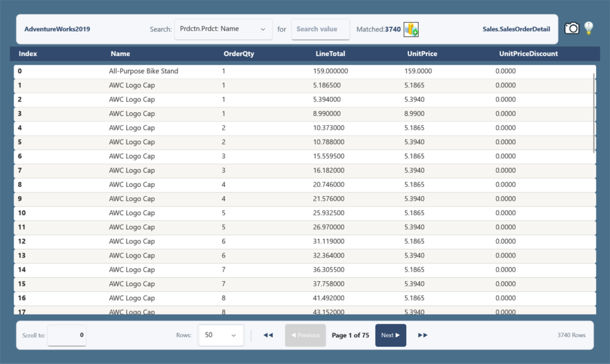Click LineTotal 31.119000

(329, 241)
